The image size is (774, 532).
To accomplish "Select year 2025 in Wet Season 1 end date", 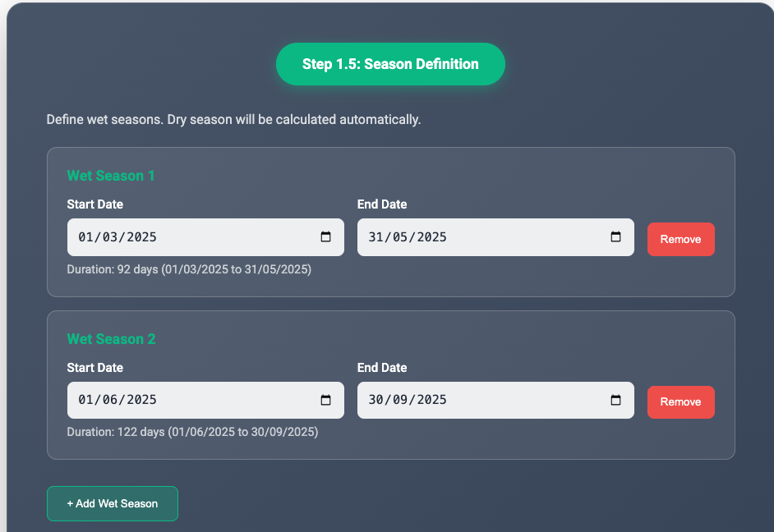I will tap(432, 237).
